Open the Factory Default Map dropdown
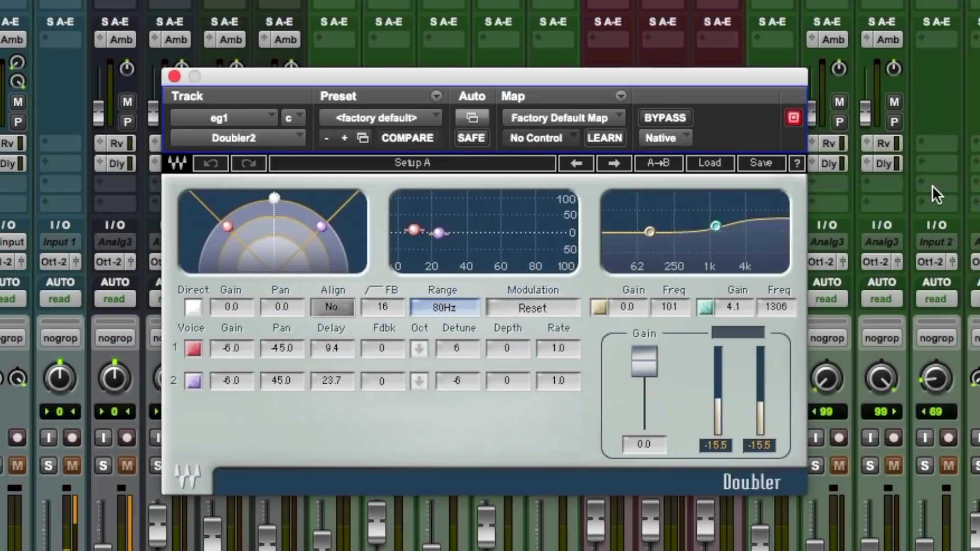The height and width of the screenshot is (551, 980). [x=563, y=118]
